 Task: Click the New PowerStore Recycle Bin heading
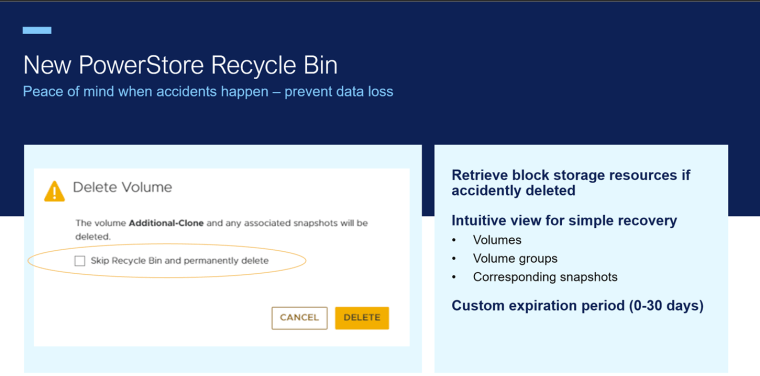(180, 65)
